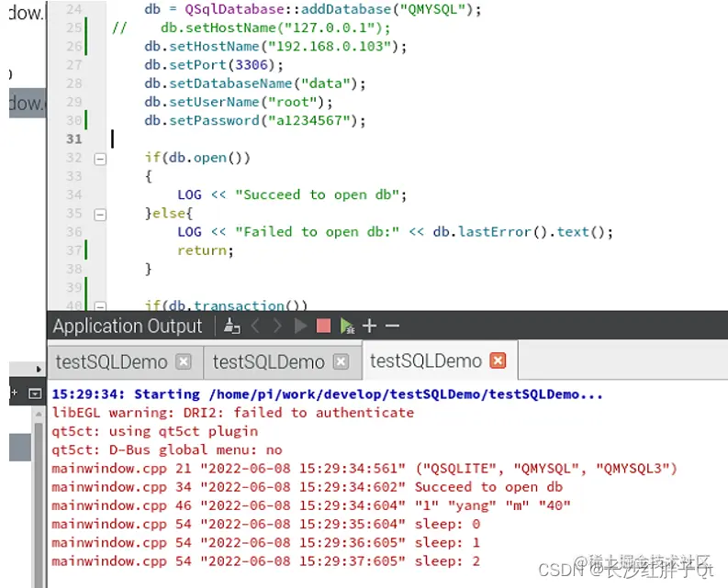The image size is (728, 588).
Task: Zoom in output with plus icon
Action: [370, 326]
